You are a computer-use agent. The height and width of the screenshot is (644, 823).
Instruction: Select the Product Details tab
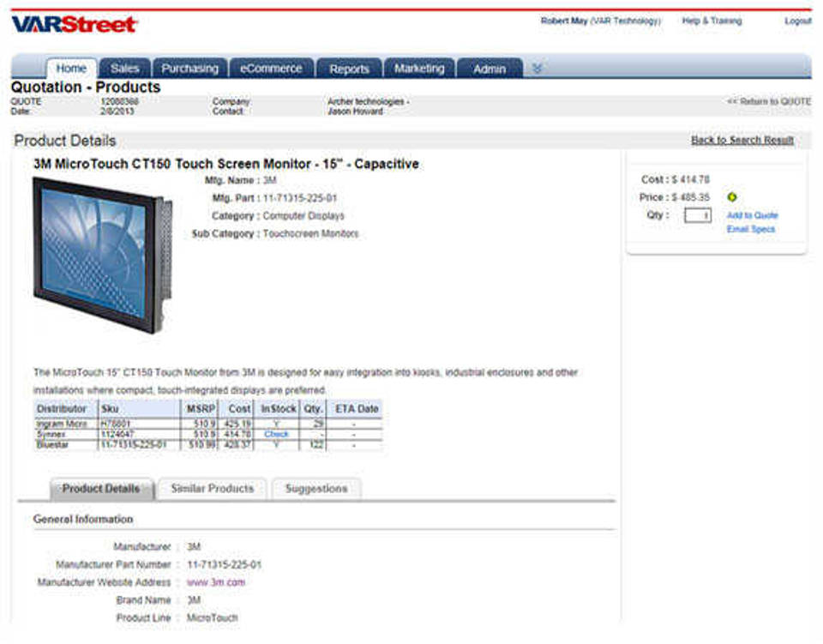101,489
